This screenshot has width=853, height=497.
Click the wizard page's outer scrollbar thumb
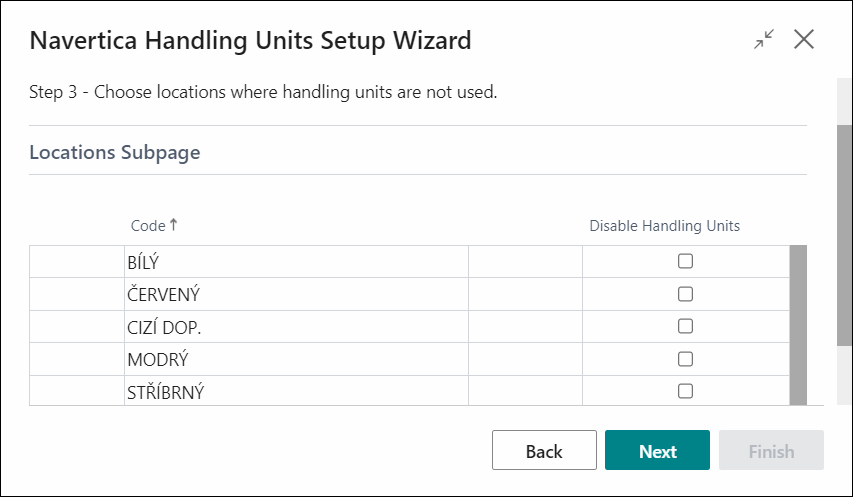pos(844,235)
